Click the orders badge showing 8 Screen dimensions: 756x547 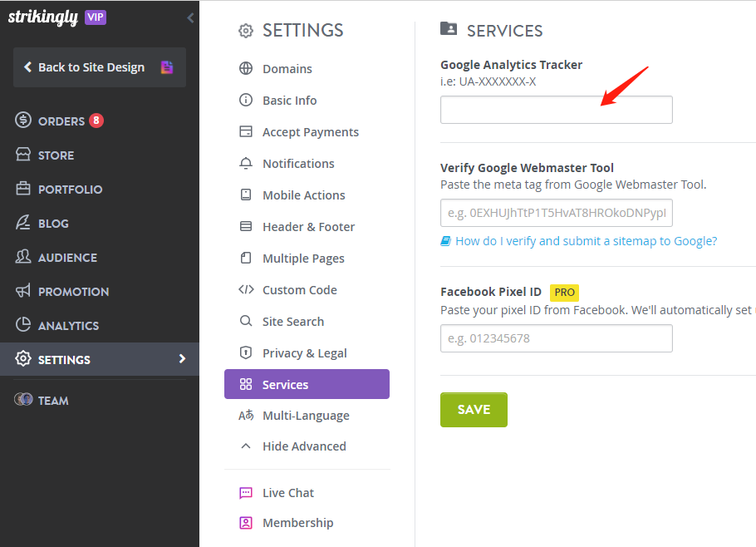click(96, 120)
